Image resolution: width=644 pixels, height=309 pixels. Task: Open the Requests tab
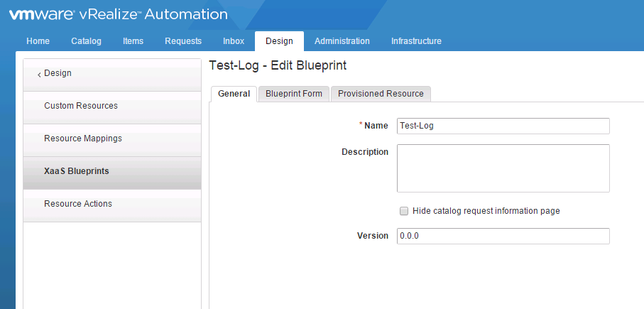[x=183, y=41]
